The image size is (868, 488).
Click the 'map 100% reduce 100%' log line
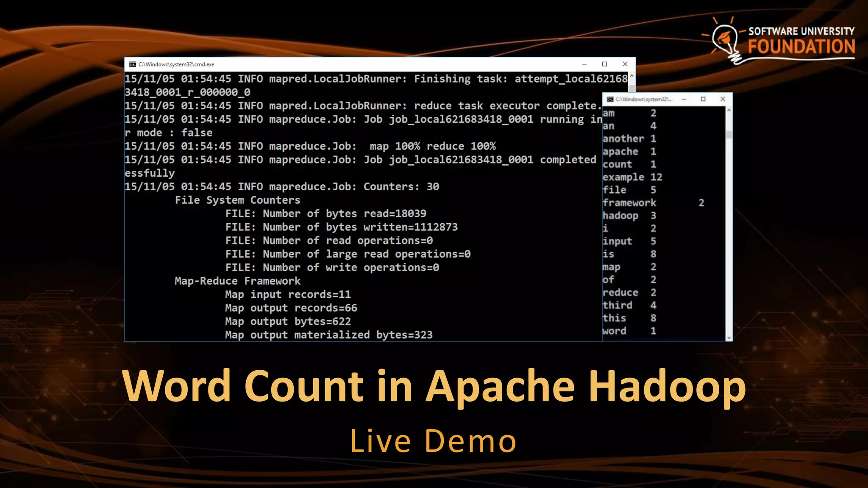pyautogui.click(x=432, y=146)
